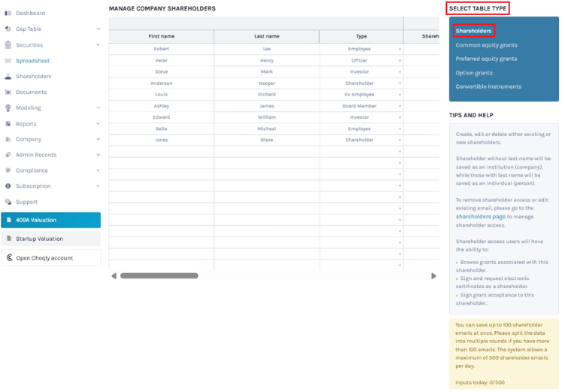565x392 pixels.
Task: Click the Modeling lightbulb icon
Action: click(8, 108)
